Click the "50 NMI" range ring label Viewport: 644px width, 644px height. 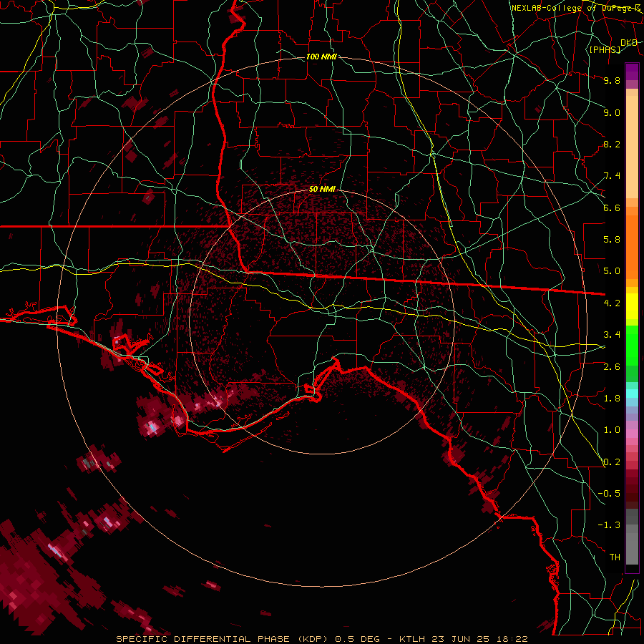[x=322, y=190]
